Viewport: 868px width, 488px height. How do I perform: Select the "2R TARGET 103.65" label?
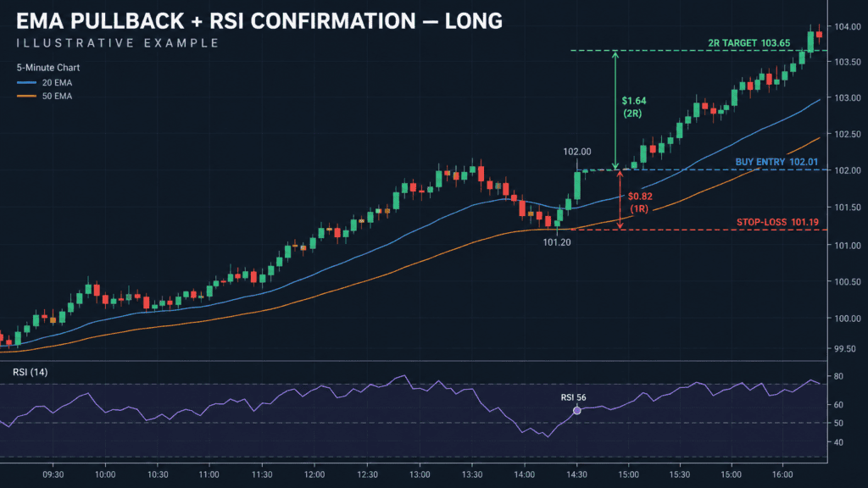pyautogui.click(x=749, y=42)
